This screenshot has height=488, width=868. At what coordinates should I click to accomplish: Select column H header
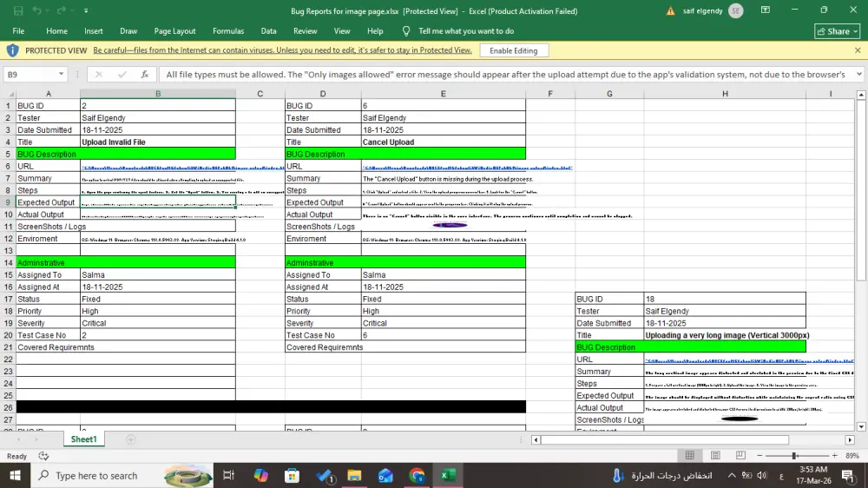point(725,94)
